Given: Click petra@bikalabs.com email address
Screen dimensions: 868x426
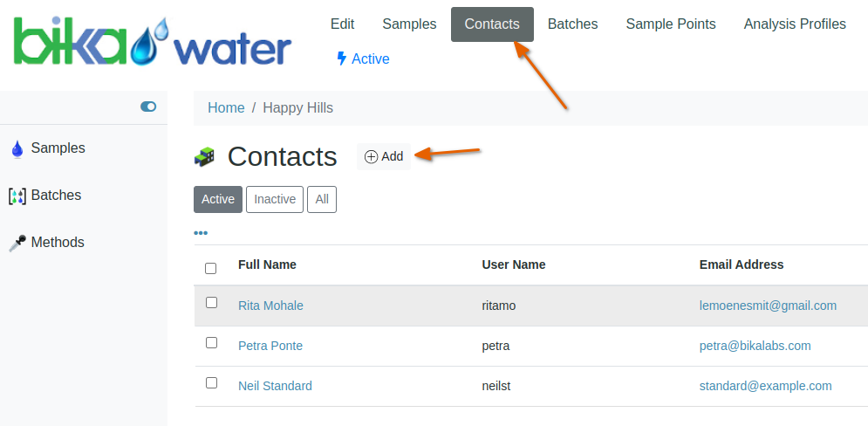Looking at the screenshot, I should 755,346.
